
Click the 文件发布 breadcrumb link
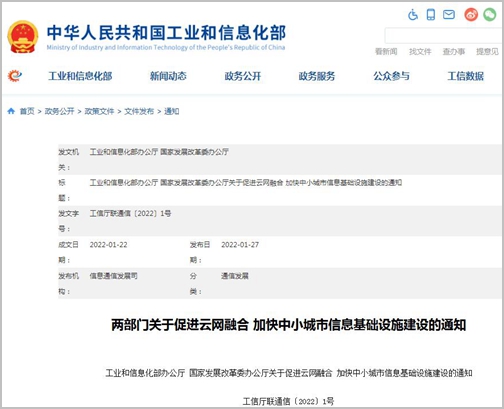[x=139, y=111]
